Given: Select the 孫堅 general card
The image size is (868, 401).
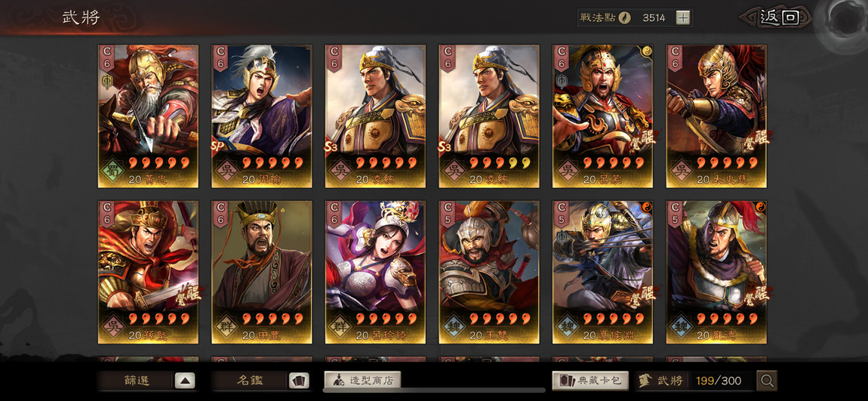Looking at the screenshot, I should tap(149, 272).
